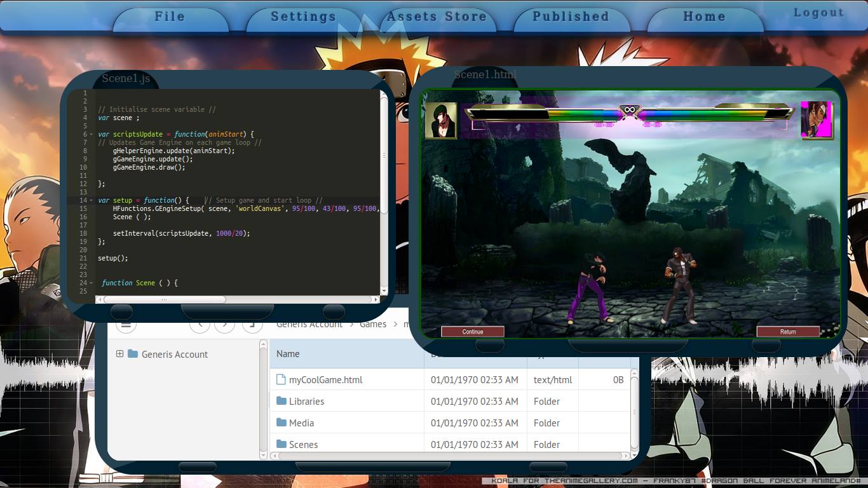Click the Scenes folder icon
The image size is (868, 488).
(x=281, y=444)
